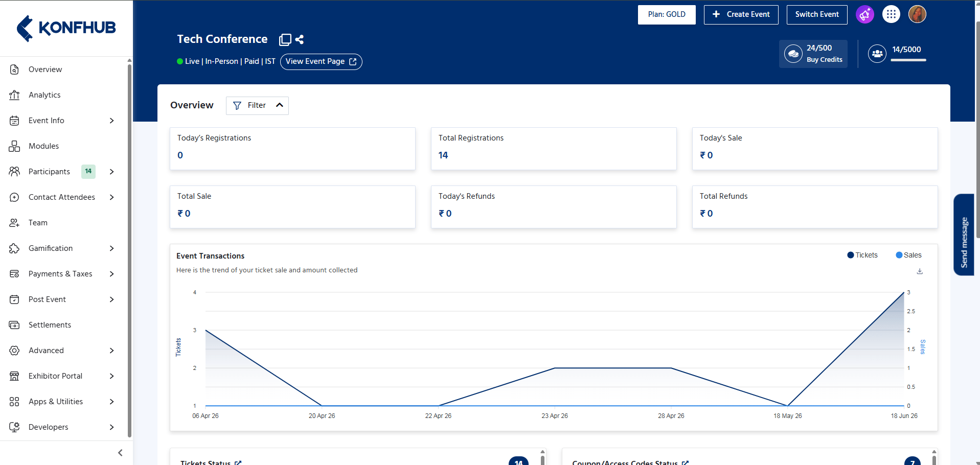Expand the Event Info menu
Screen dimensions: 980x465
click(x=62, y=121)
